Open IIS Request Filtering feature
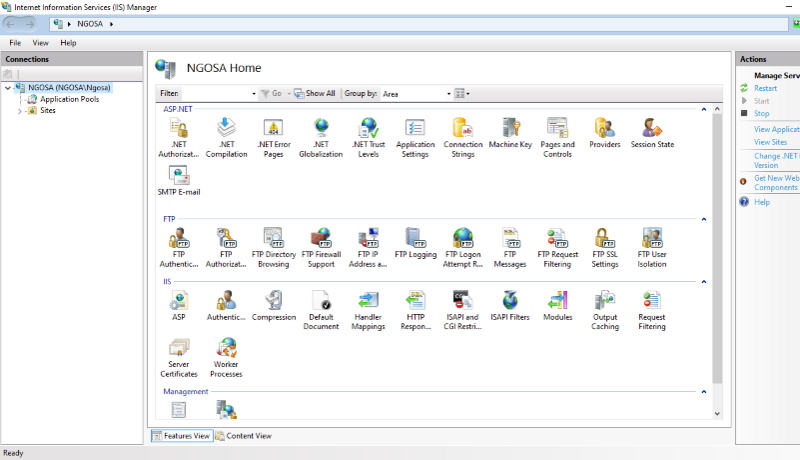Viewport: 800px width, 460px height. click(652, 310)
